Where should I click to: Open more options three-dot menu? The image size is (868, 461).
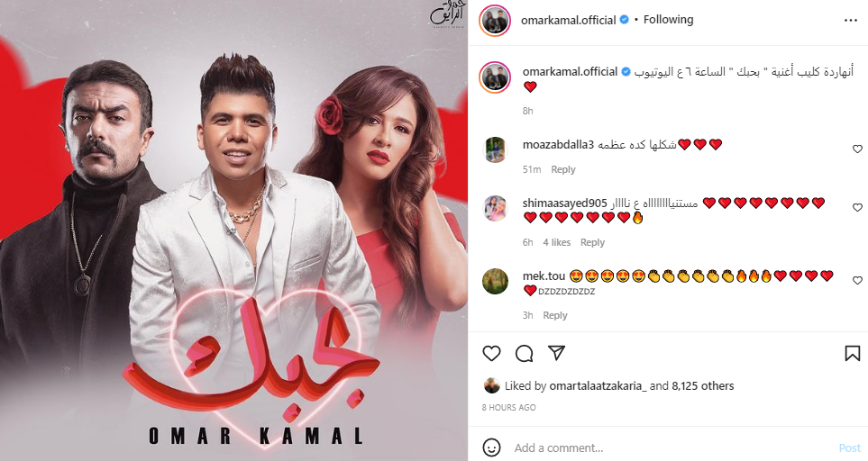850,21
